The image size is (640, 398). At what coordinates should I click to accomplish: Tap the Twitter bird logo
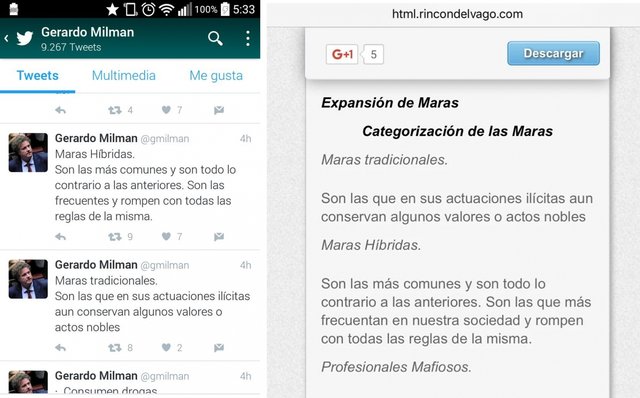[x=24, y=38]
